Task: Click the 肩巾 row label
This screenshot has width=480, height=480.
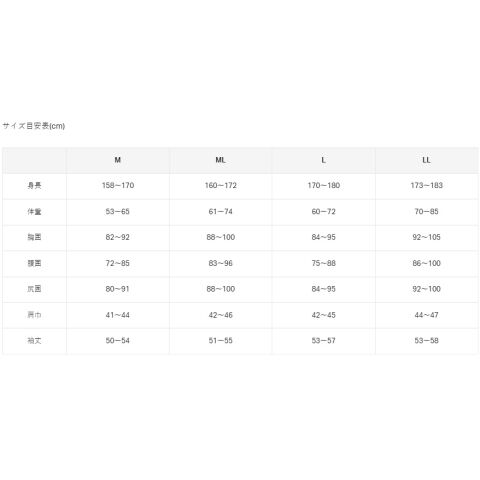Action: click(34, 315)
